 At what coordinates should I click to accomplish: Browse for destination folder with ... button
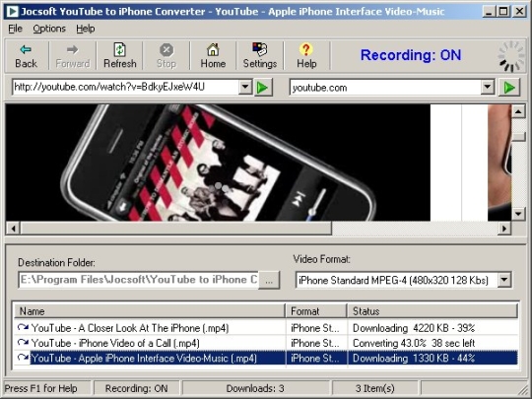pos(269,280)
